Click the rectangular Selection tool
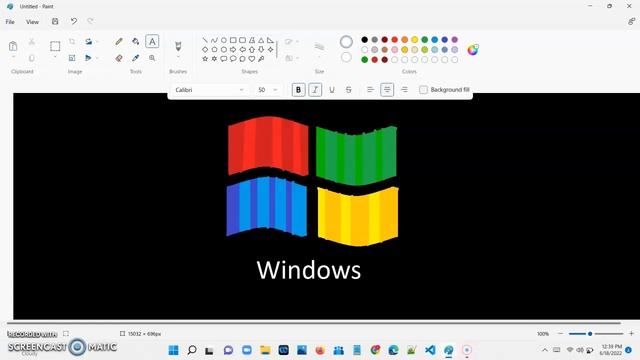This screenshot has height=360, width=640. [55, 46]
